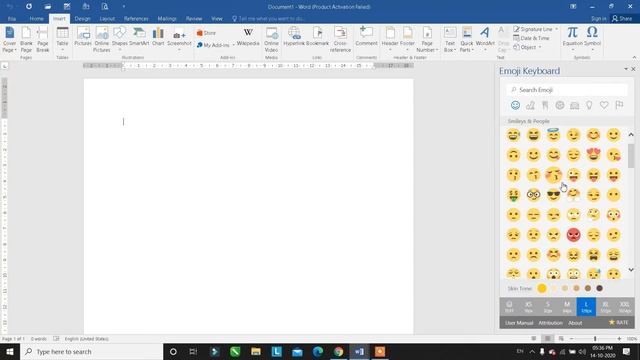This screenshot has width=640, height=360.
Task: Open the Flags emoji category
Action: click(619, 105)
